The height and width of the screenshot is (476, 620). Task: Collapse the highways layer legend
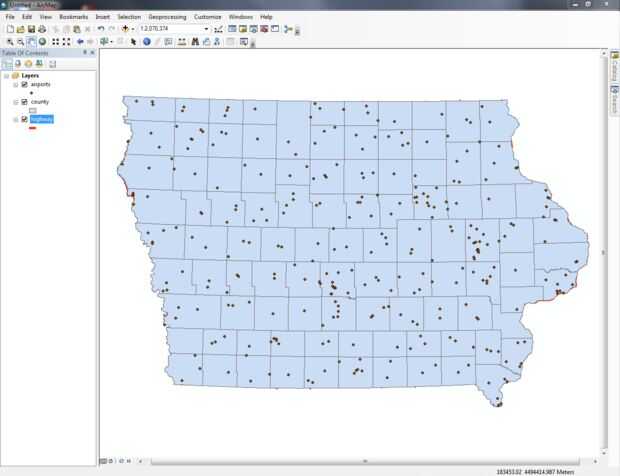pos(16,119)
